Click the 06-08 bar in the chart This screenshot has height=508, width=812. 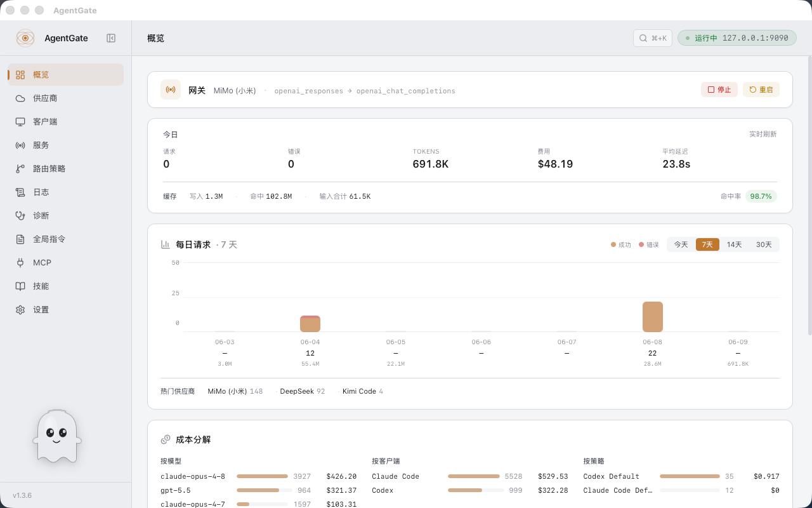652,317
